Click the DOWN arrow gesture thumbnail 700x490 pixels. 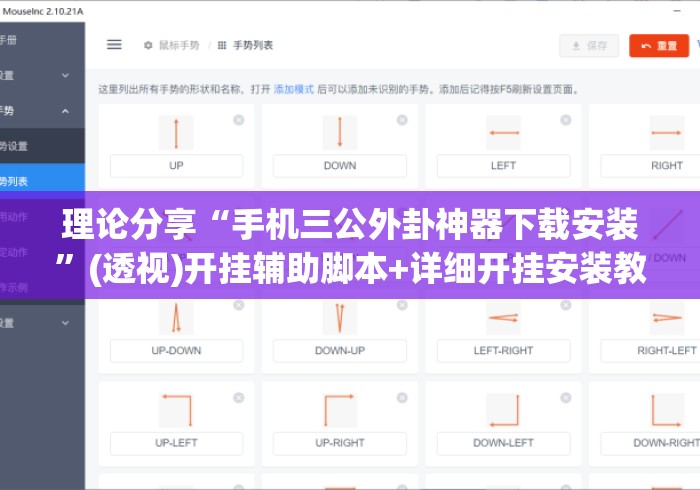(x=340, y=133)
